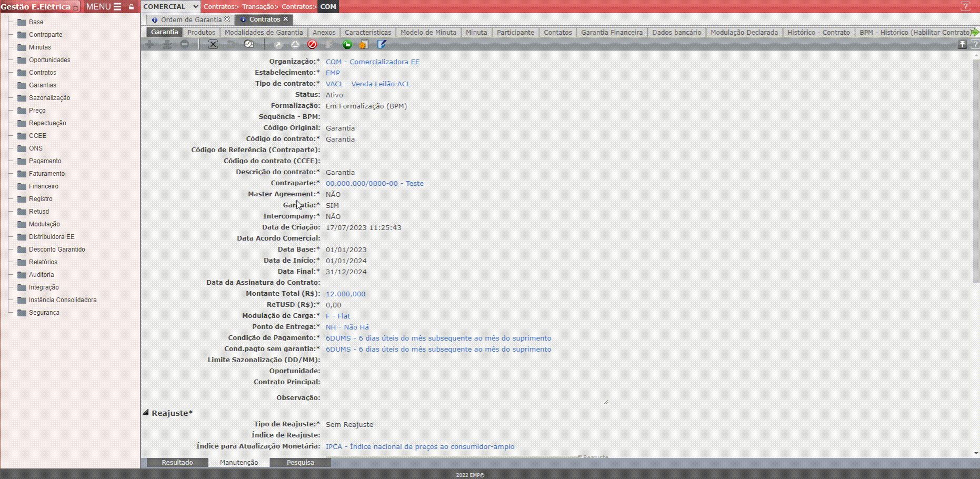
Task: Open the Pesquisa tab at the bottom
Action: [300, 463]
